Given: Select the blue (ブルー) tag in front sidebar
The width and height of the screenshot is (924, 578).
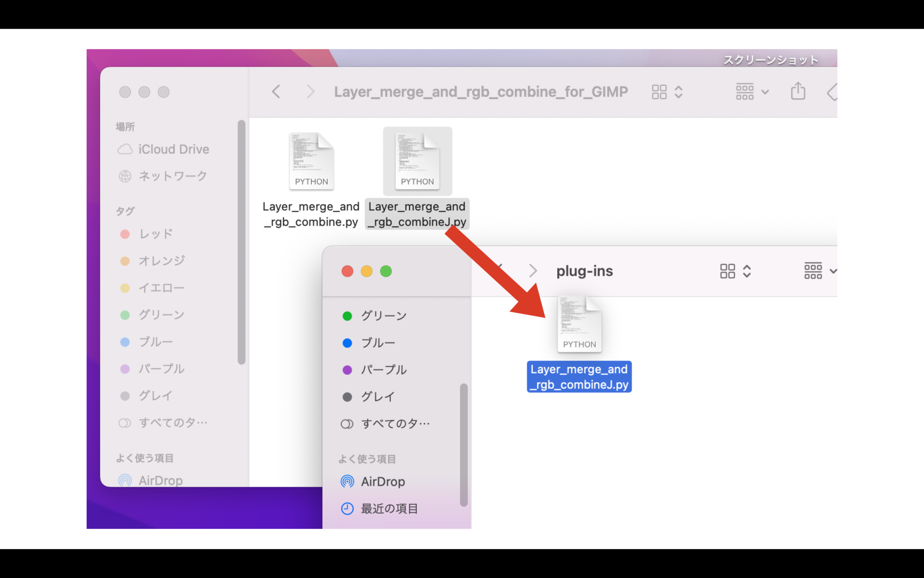Looking at the screenshot, I should [x=378, y=343].
